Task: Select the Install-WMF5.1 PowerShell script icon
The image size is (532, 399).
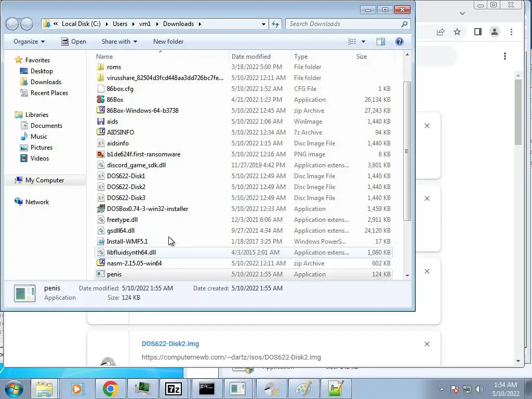Action: (100, 241)
